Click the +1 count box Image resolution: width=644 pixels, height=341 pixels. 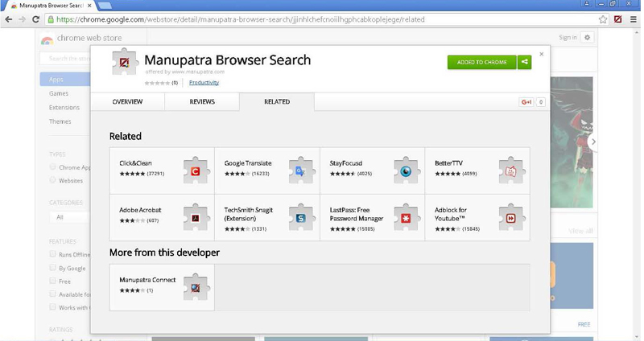(541, 102)
